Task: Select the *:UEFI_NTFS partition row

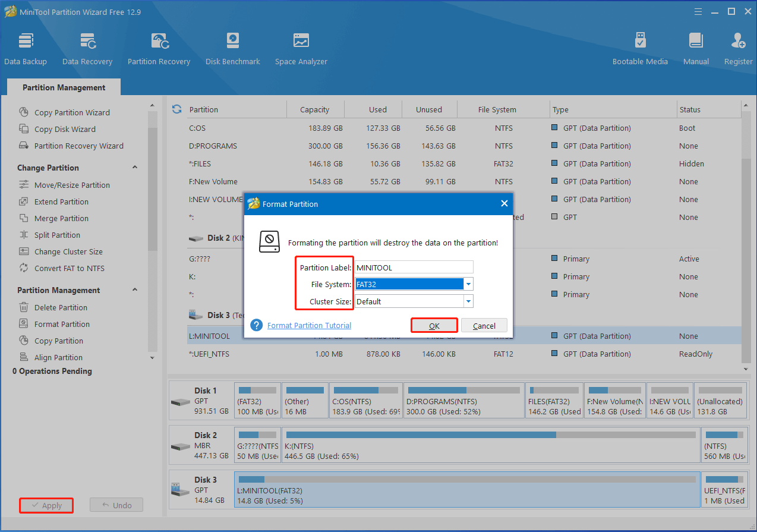Action: [464, 354]
